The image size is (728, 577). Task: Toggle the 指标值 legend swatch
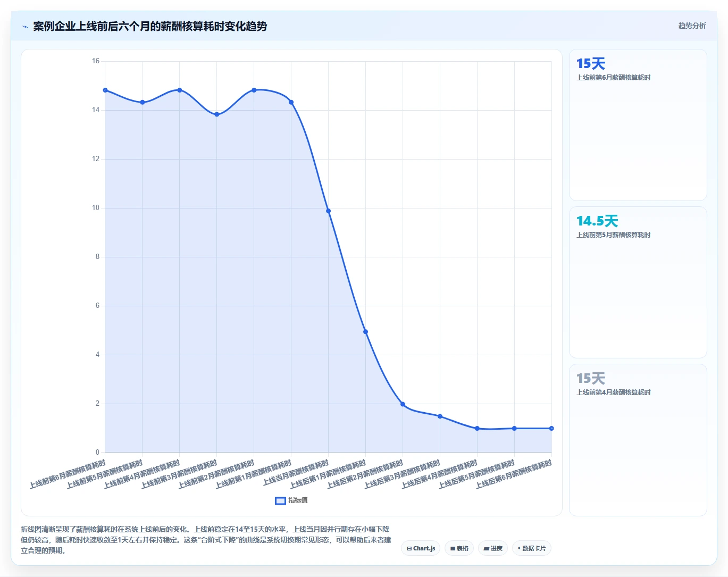click(280, 500)
